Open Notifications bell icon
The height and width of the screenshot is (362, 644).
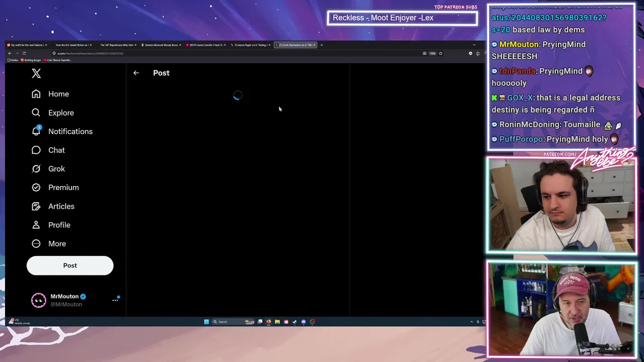tap(36, 131)
